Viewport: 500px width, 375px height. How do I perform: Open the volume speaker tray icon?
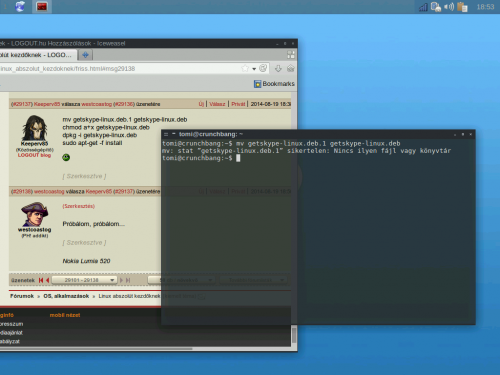point(449,7)
